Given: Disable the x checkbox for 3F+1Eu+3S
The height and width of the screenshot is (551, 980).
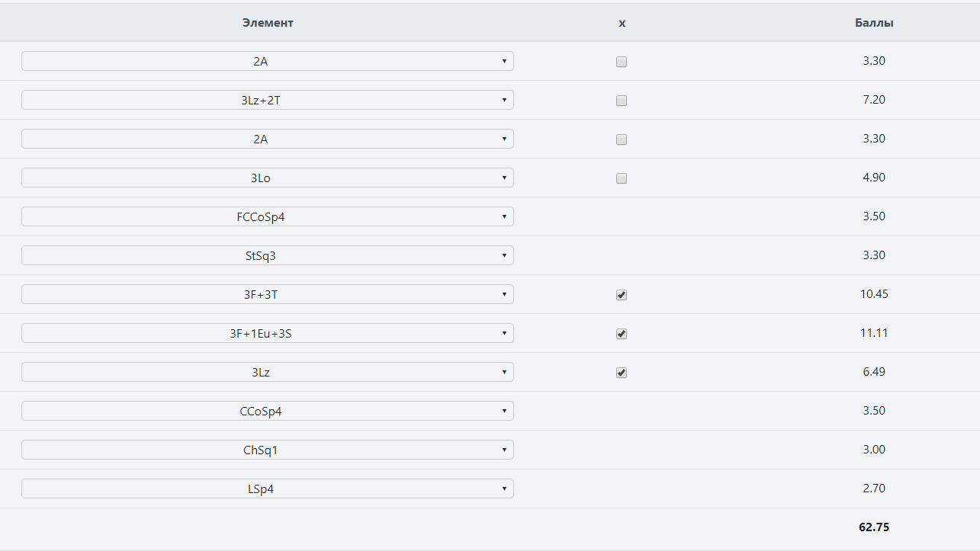Looking at the screenshot, I should [622, 334].
